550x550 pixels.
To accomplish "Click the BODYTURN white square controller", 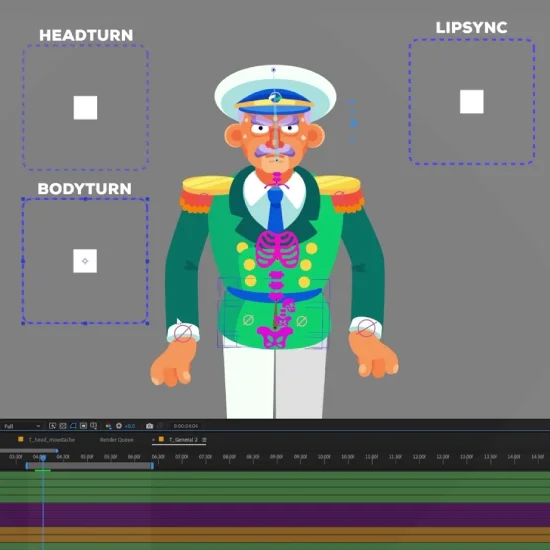I will (x=85, y=261).
